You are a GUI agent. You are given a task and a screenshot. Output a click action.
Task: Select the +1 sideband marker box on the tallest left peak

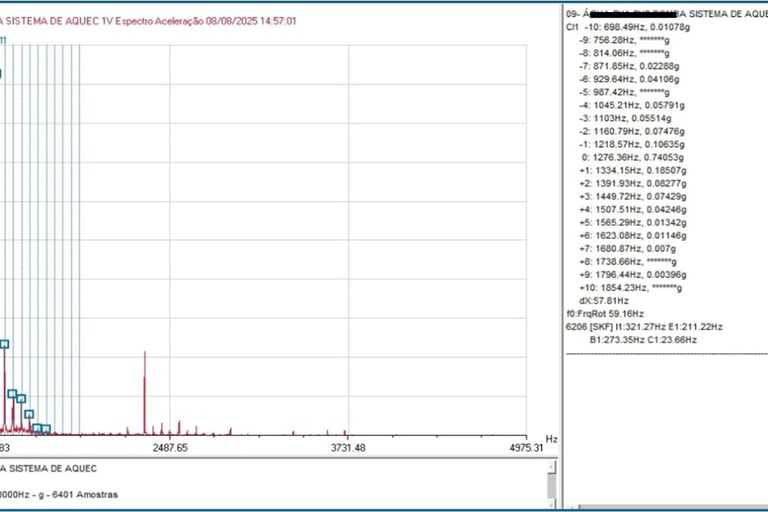pyautogui.click(x=4, y=344)
